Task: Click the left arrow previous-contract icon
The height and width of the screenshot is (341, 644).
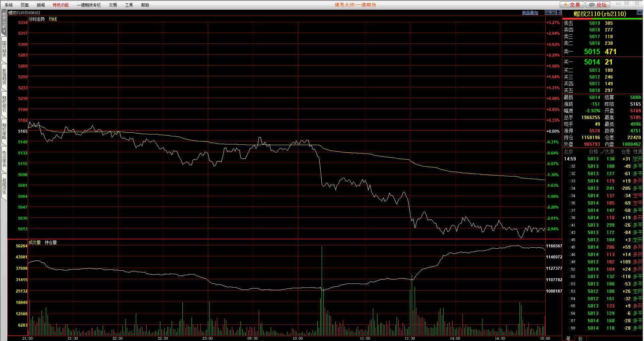Action: [x=548, y=12]
